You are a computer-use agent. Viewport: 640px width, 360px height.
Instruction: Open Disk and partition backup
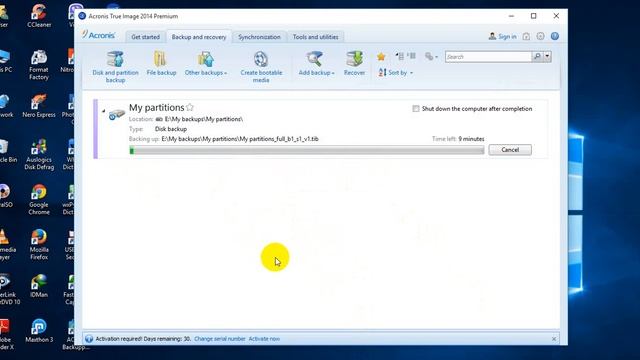pyautogui.click(x=116, y=67)
